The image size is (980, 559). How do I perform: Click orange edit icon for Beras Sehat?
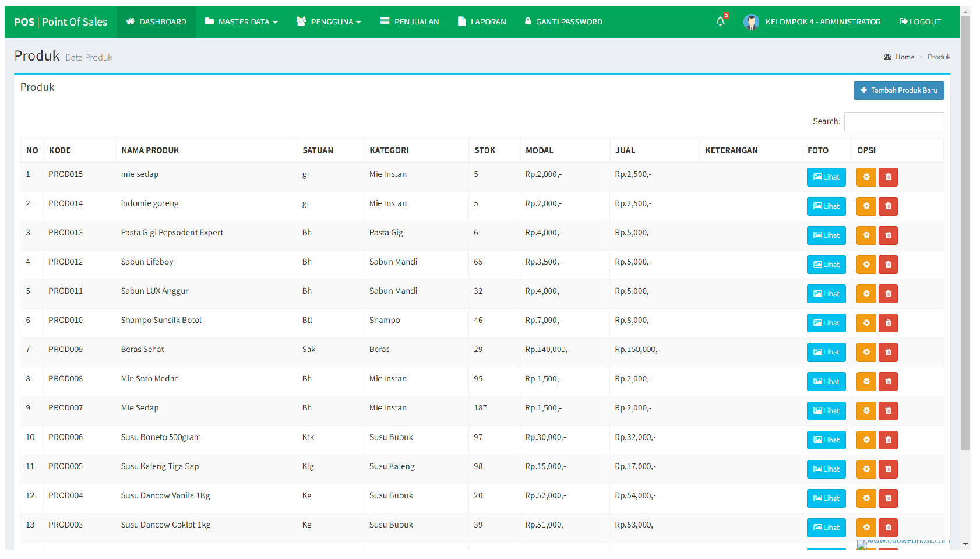pyautogui.click(x=866, y=352)
